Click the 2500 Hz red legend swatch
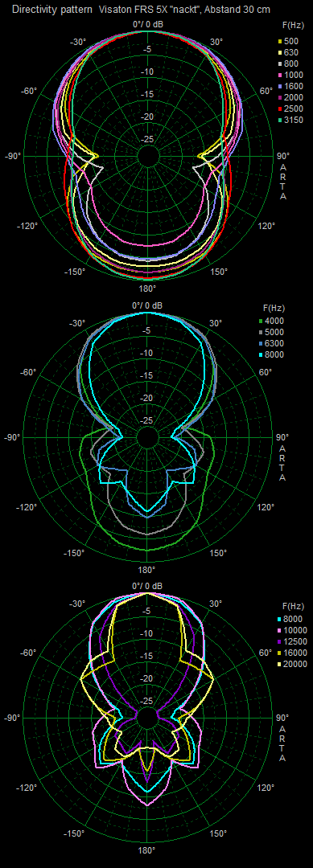Screen dimensions: 313x868 coord(279,109)
